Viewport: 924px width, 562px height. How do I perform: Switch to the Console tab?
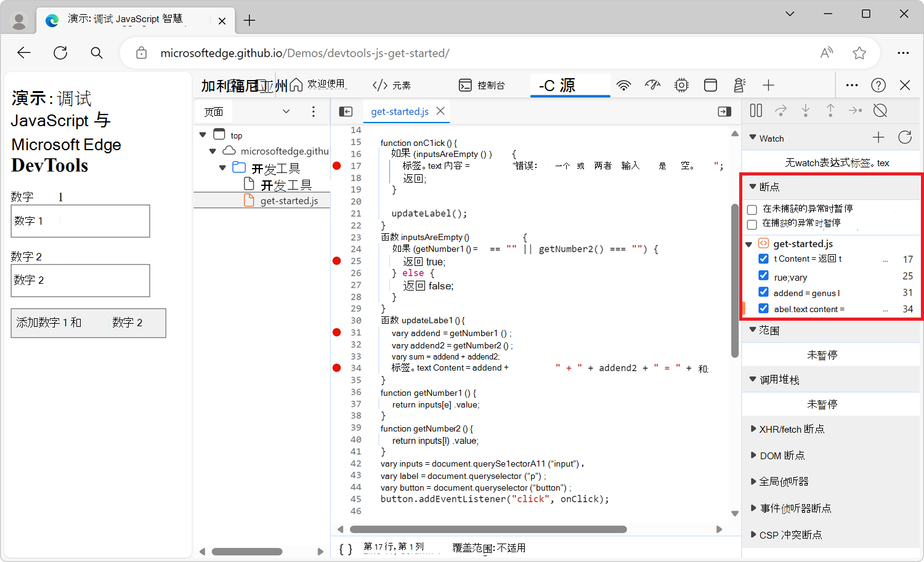[x=482, y=86]
